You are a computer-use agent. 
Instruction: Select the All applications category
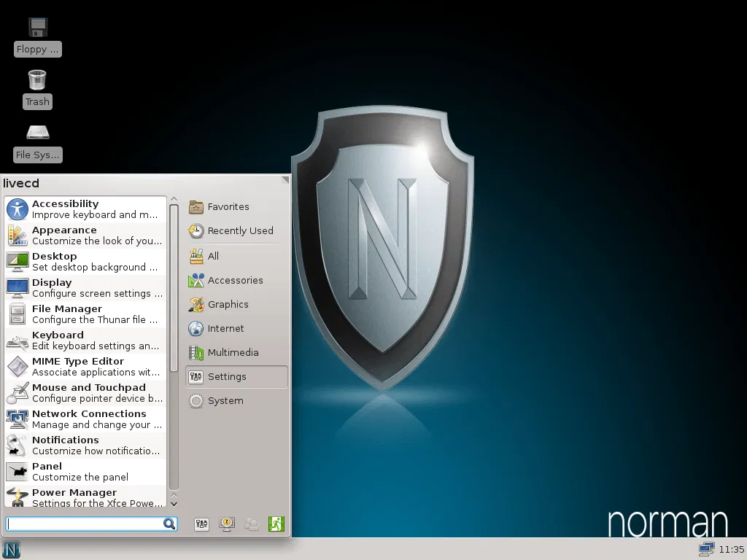tap(237, 256)
